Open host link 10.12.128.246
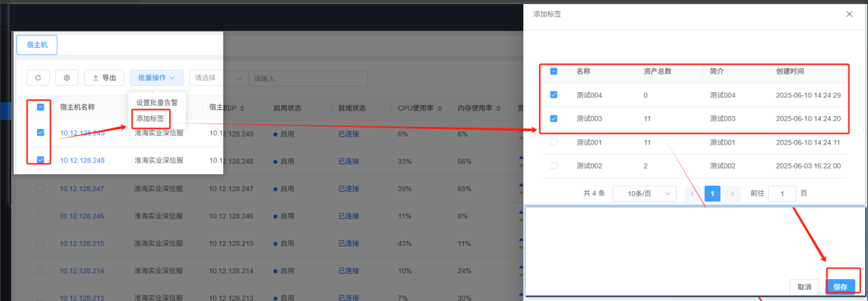The image size is (868, 301). click(x=82, y=216)
